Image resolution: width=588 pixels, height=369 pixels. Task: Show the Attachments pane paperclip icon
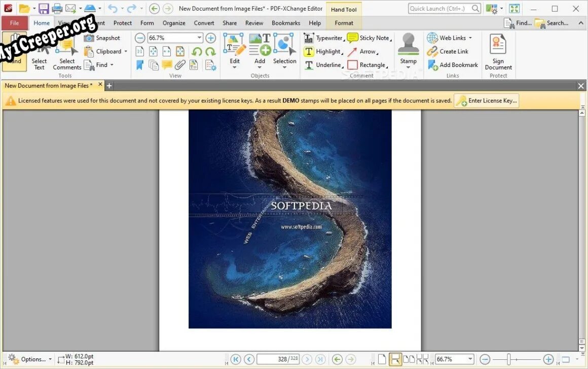pos(180,65)
